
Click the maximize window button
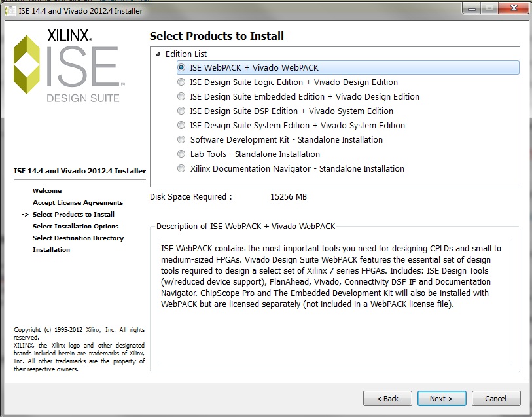click(x=489, y=8)
